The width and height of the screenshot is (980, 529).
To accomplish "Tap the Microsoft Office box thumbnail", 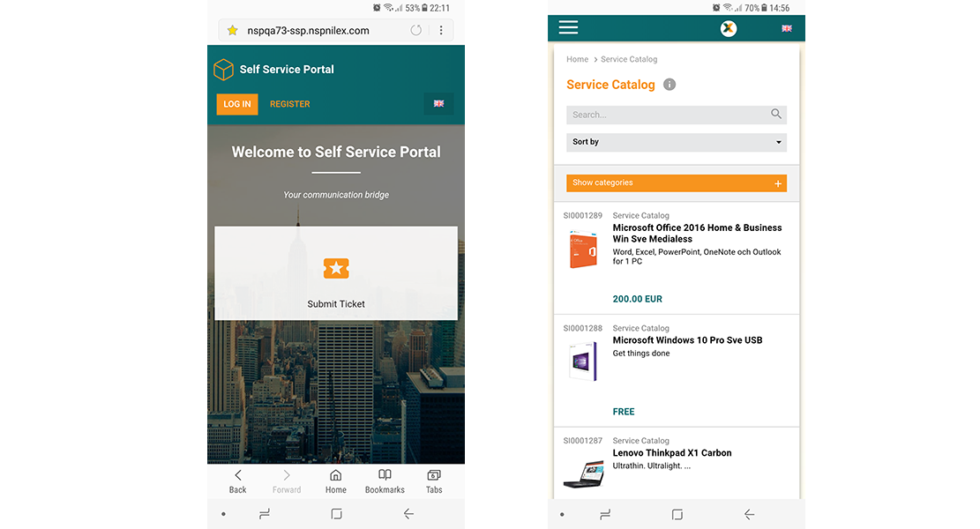I will pos(582,250).
